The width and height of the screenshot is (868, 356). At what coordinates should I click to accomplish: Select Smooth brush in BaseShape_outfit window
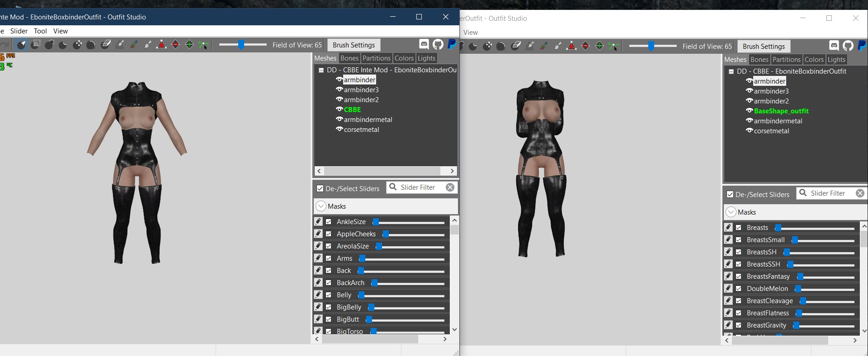[501, 46]
